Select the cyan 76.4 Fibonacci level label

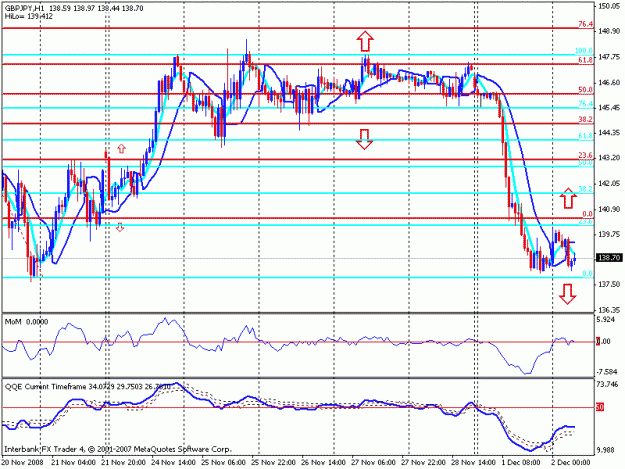tap(586, 104)
